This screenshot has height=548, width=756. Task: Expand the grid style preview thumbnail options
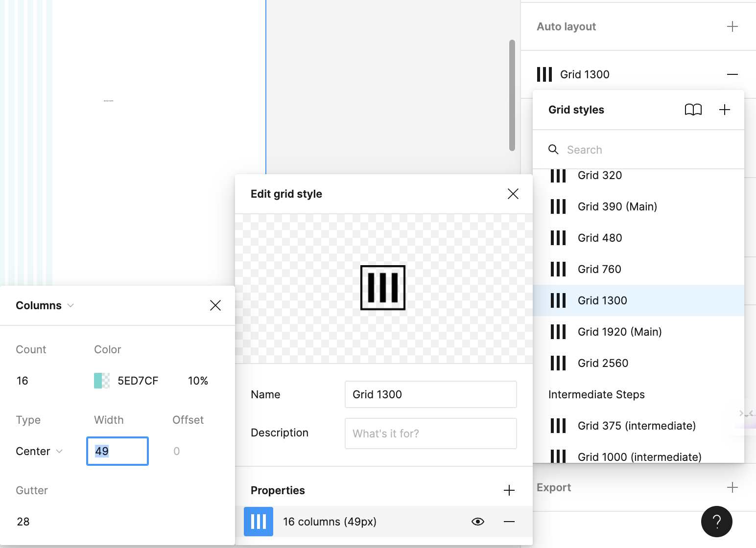coord(382,288)
